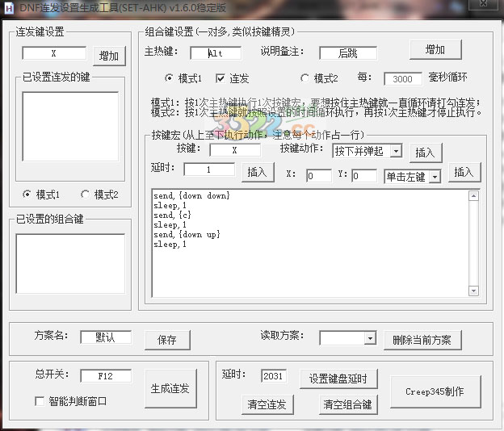Screen dimensions: 504x431
Task: Click line 'send, {c}' in macro
Action: pyautogui.click(x=172, y=215)
